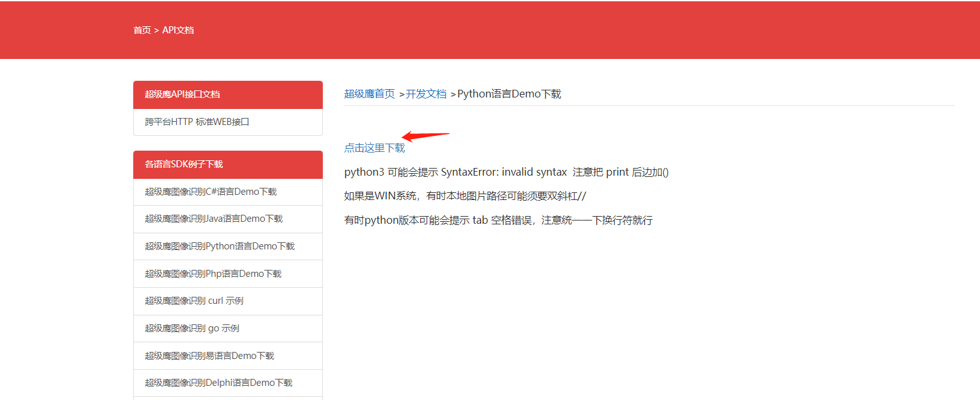Open 超级鹰图像识别 go 示例
Image resolution: width=980 pixels, height=400 pixels.
click(x=228, y=328)
